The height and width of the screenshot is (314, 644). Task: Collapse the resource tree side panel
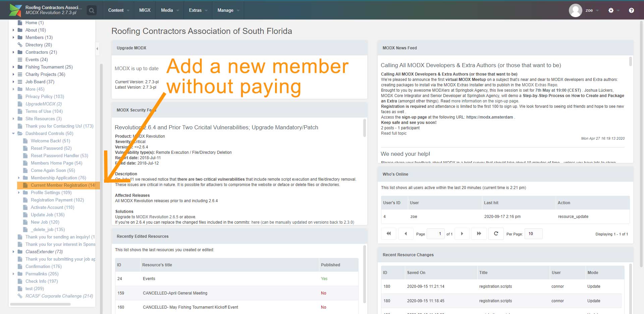point(97,49)
